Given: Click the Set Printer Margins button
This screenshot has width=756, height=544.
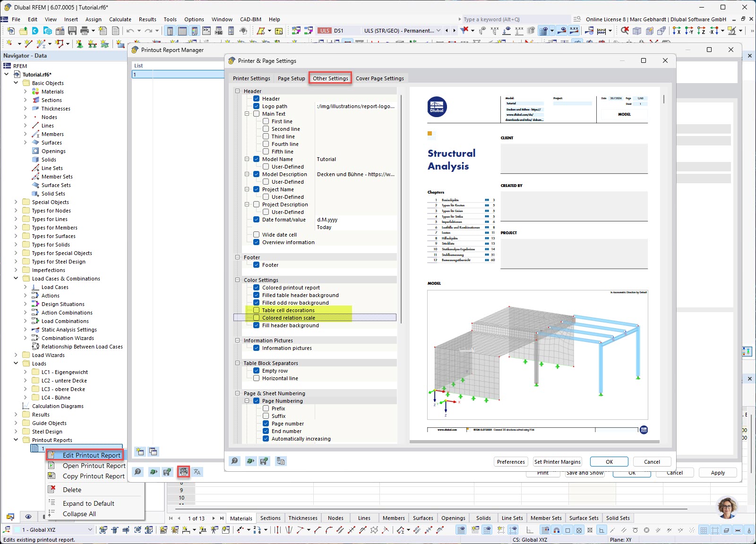Looking at the screenshot, I should (557, 461).
